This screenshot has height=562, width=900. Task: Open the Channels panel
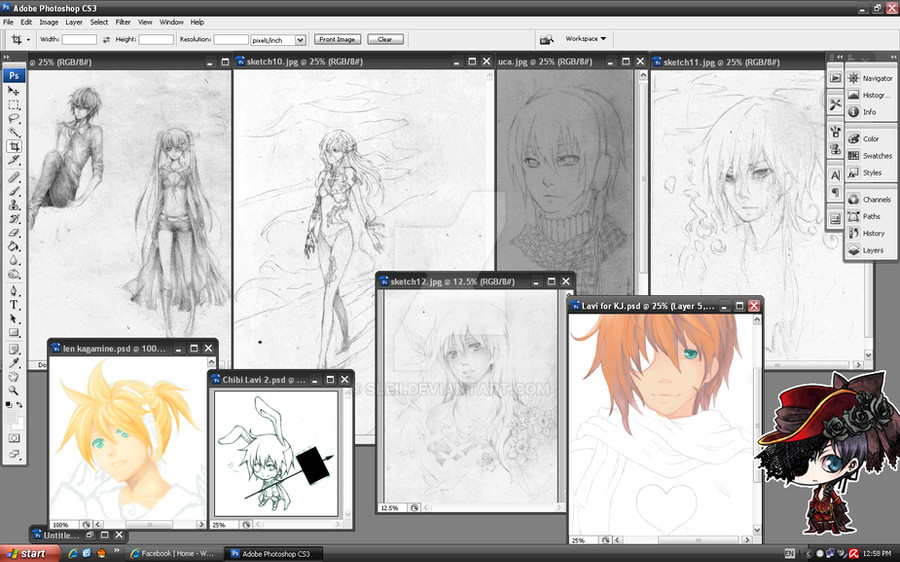pyautogui.click(x=870, y=199)
